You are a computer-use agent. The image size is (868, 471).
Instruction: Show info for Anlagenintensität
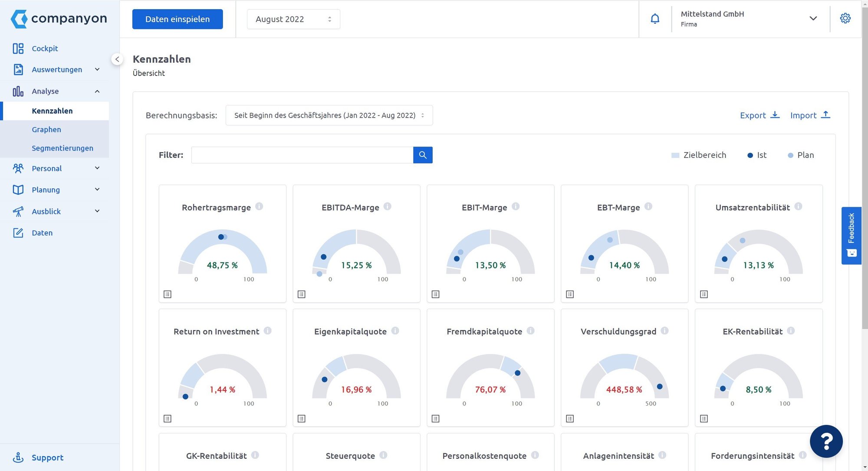[662, 455]
